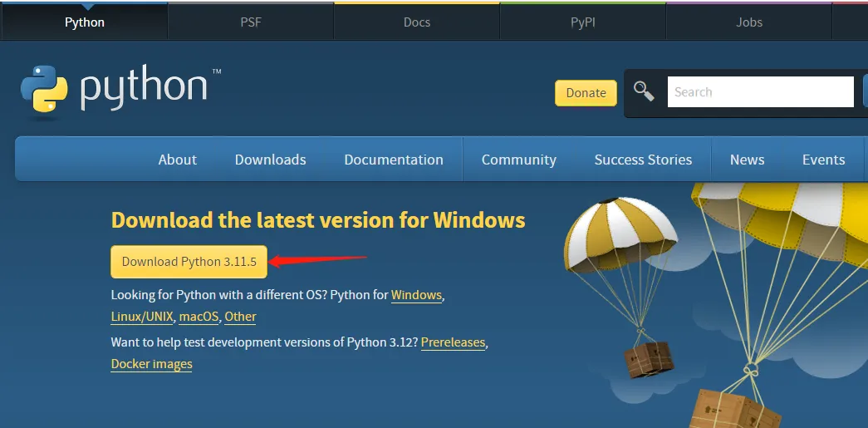Click the 'Want to help test development versions' text
The height and width of the screenshot is (428, 868).
(x=228, y=342)
